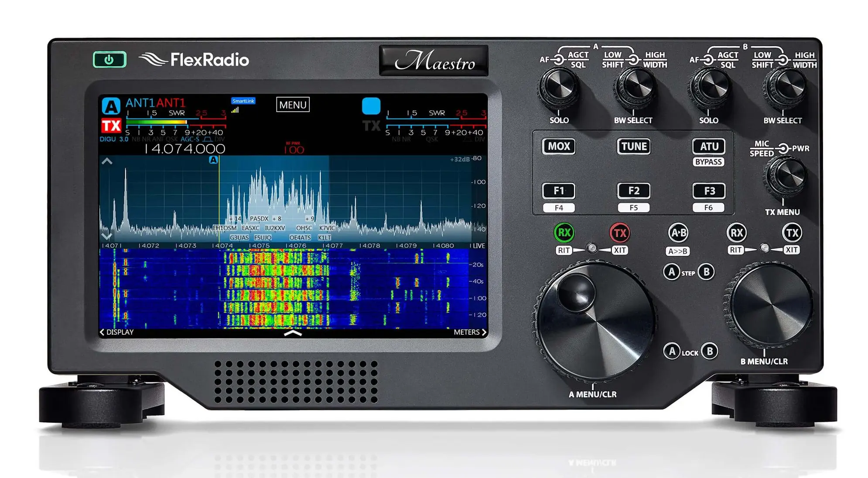Image resolution: width=868 pixels, height=478 pixels.
Task: Tap the B button beside STEP
Action: [706, 272]
